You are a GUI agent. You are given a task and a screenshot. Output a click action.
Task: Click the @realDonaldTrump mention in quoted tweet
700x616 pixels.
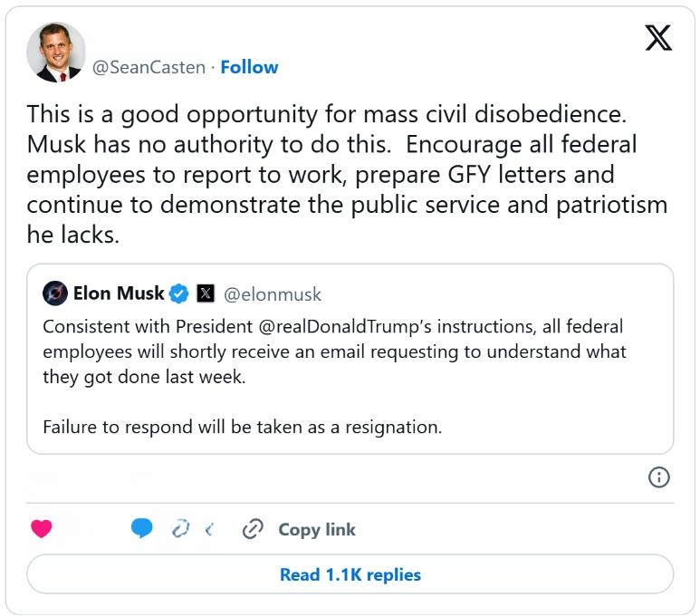point(345,327)
